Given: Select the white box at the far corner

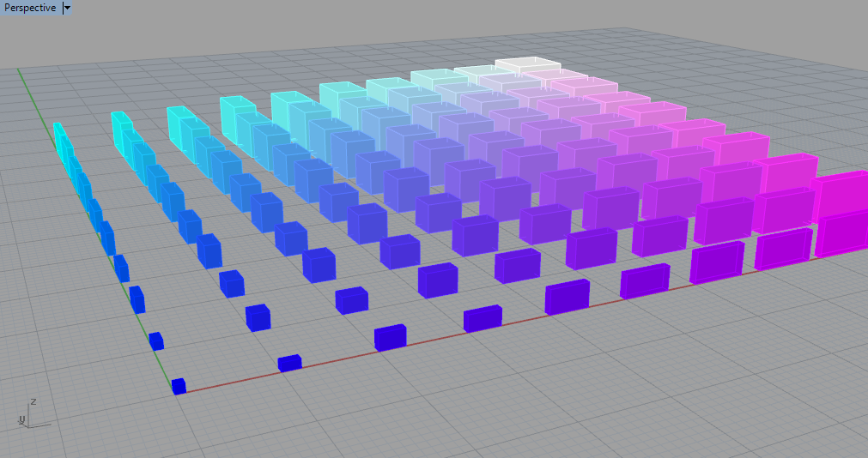Looking at the screenshot, I should point(528,64).
